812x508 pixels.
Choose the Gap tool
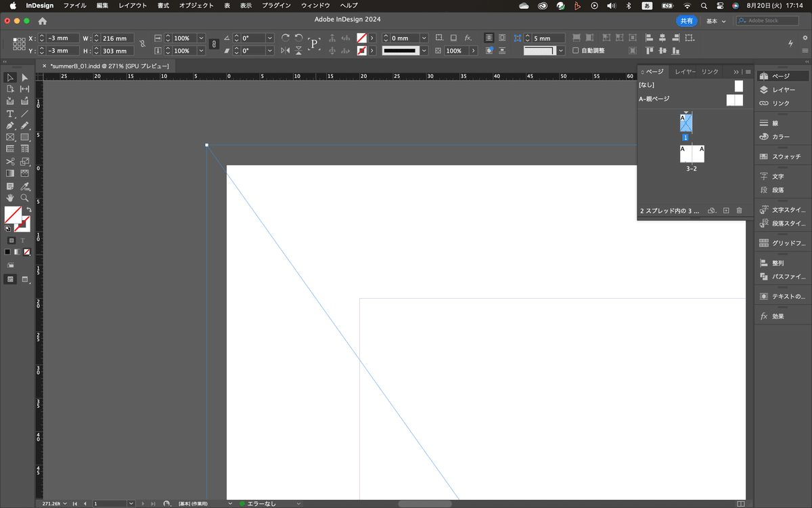pyautogui.click(x=25, y=89)
